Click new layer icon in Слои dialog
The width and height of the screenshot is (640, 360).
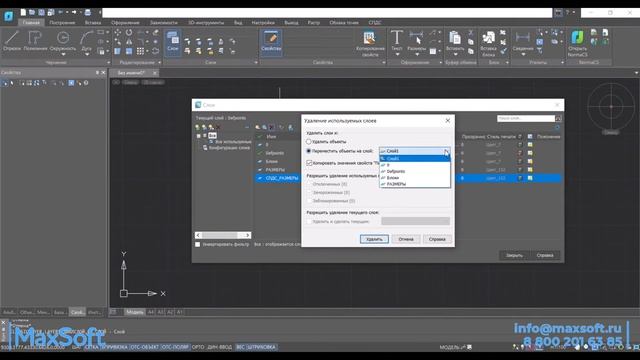pyautogui.click(x=257, y=127)
